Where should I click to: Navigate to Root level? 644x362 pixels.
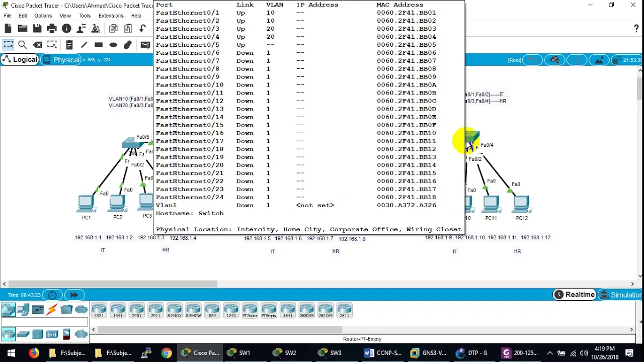point(514,60)
